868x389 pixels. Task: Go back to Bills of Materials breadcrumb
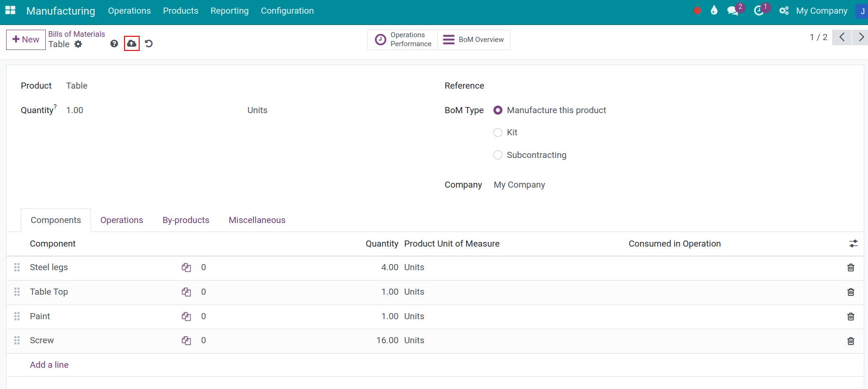pyautogui.click(x=76, y=34)
